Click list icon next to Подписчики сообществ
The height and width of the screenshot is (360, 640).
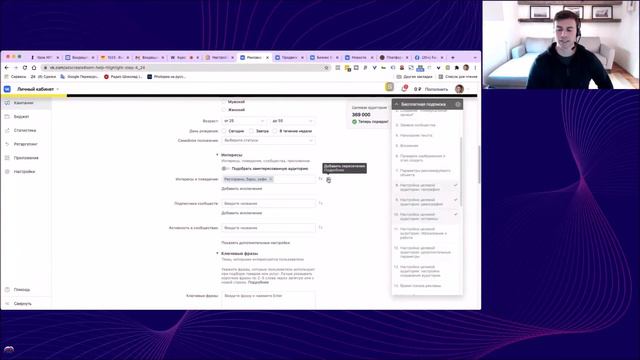320,203
